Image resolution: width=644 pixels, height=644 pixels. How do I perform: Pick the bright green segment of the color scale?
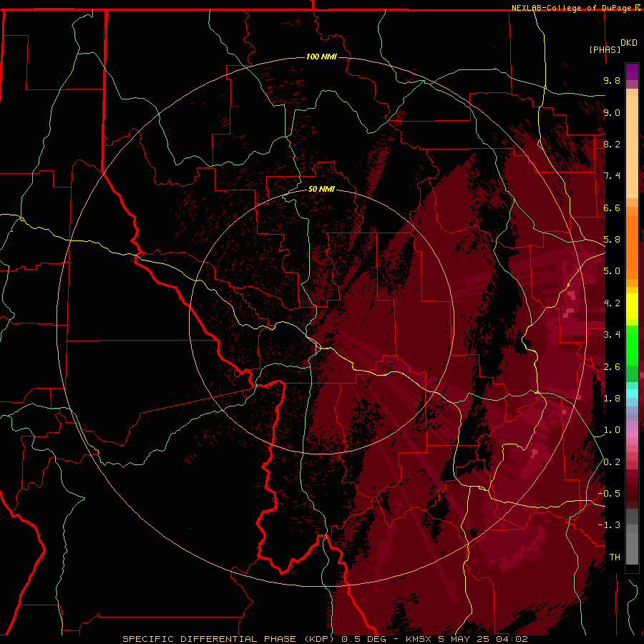[632, 346]
